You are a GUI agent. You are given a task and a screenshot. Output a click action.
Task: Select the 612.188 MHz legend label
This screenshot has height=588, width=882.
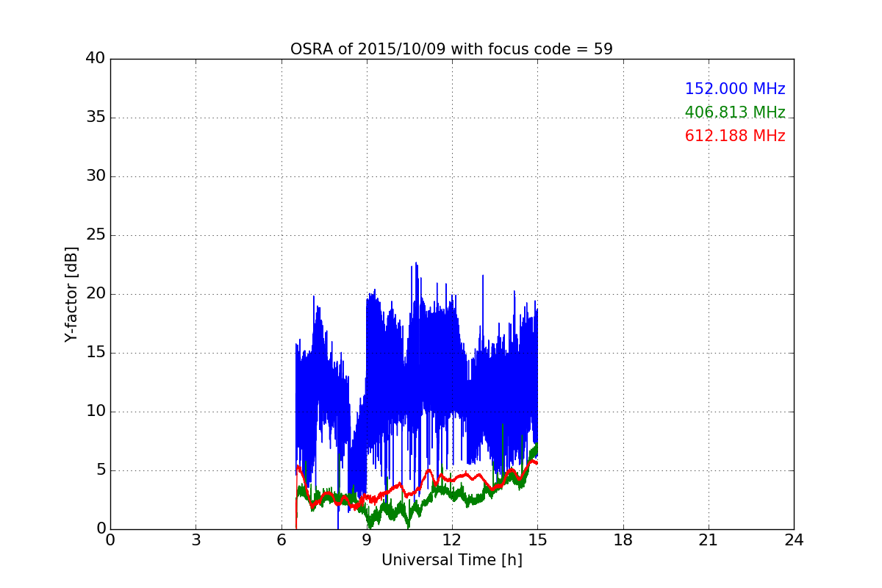(735, 136)
